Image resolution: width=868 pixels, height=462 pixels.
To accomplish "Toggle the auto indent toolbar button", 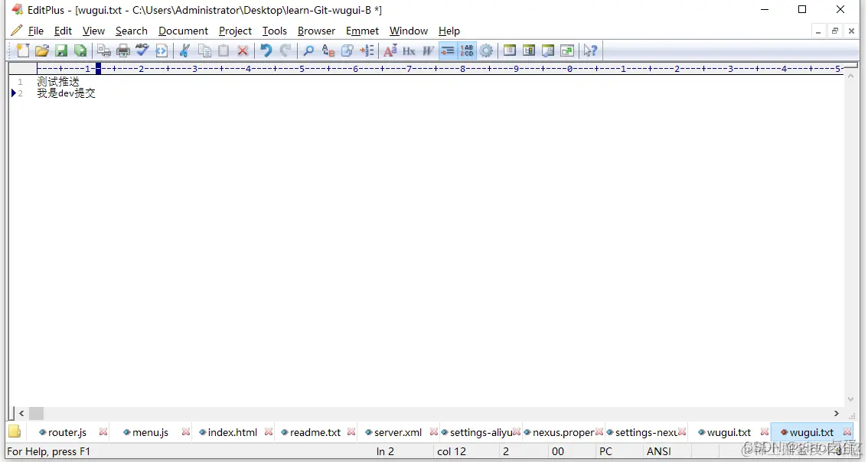I will point(447,51).
